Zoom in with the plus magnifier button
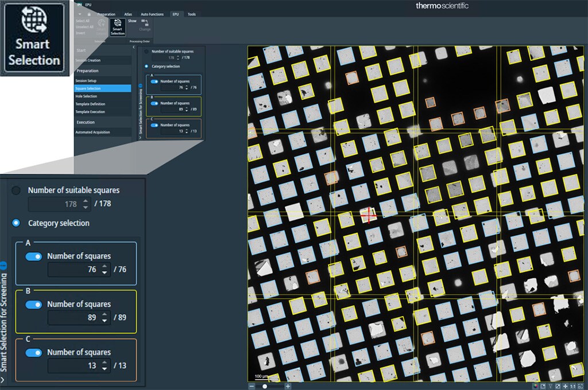The height and width of the screenshot is (390, 588). 288,386
